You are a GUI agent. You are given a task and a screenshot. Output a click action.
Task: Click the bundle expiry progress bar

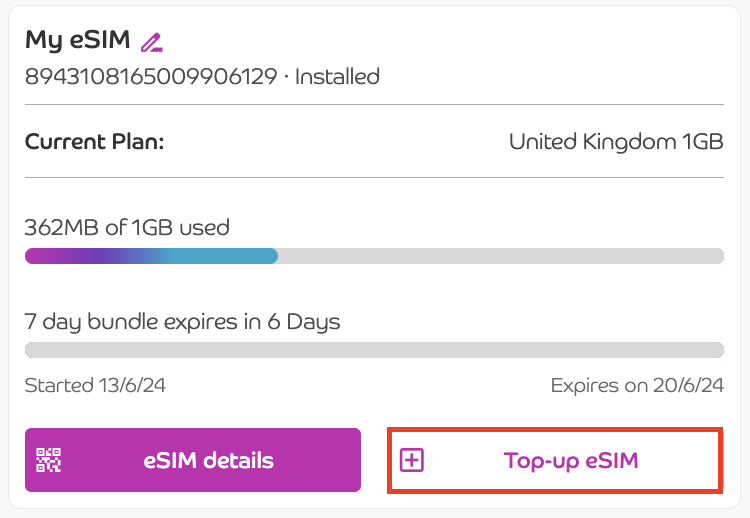coord(374,350)
